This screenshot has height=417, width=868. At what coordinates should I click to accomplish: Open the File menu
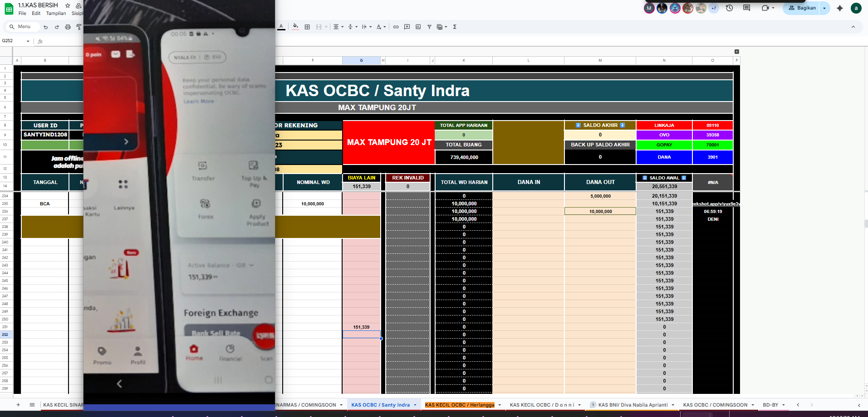pos(22,13)
